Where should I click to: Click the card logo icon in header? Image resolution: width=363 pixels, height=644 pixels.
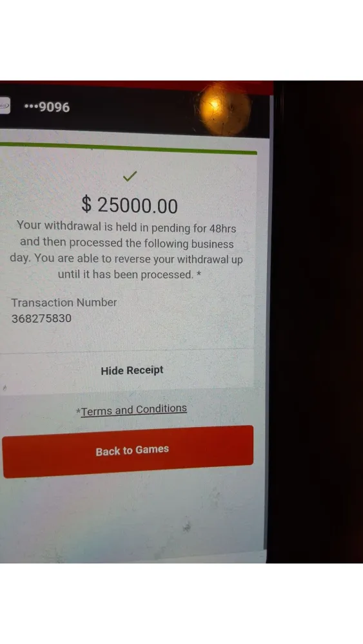click(5, 106)
